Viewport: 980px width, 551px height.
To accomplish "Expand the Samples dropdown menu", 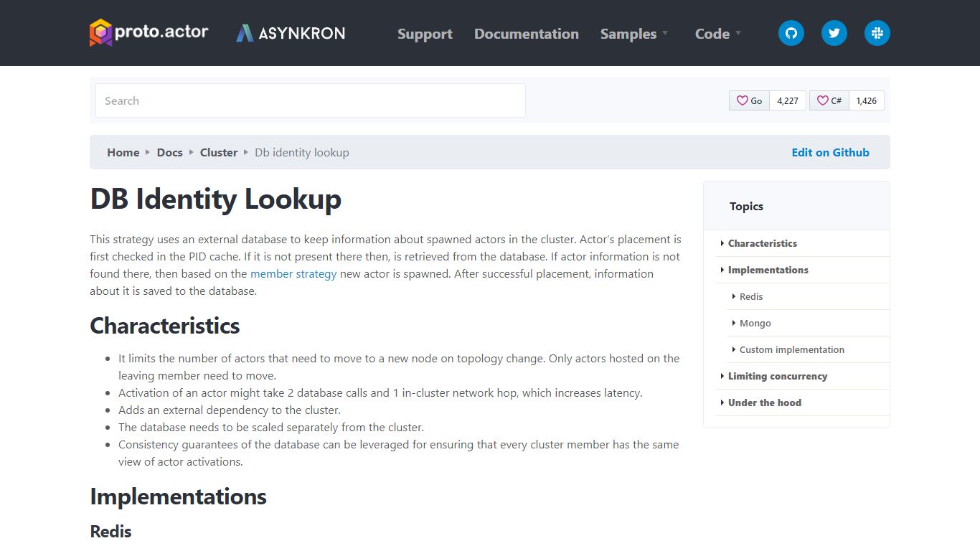I will (x=633, y=34).
